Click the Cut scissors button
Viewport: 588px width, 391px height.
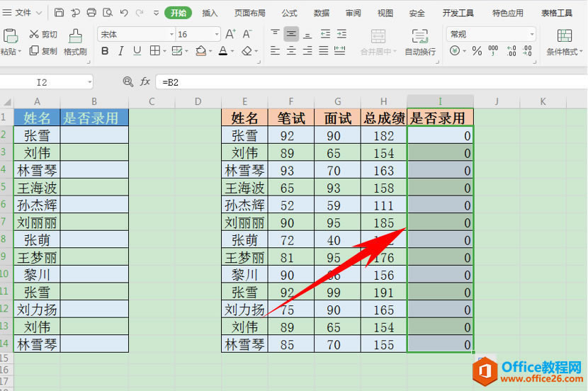pyautogui.click(x=43, y=34)
